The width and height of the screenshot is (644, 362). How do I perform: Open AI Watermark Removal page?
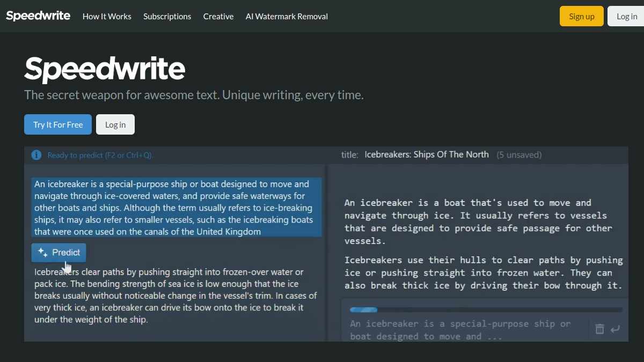coord(287,17)
